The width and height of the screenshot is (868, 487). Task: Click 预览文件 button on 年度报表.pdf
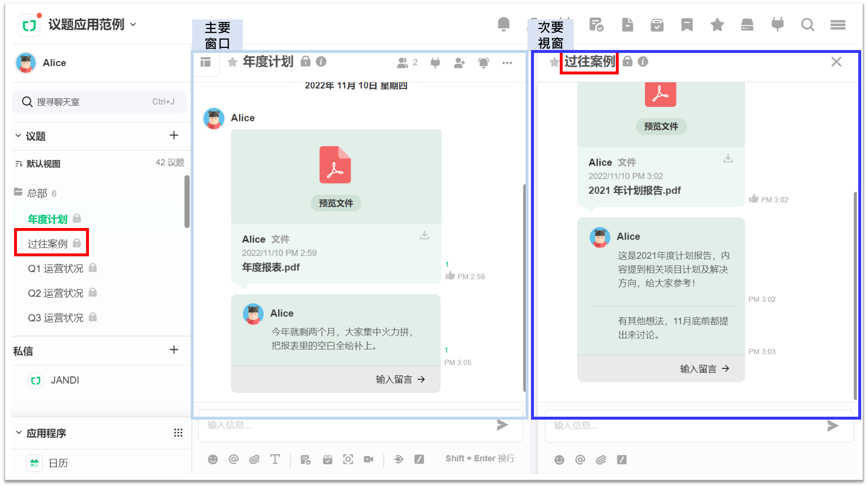point(336,203)
